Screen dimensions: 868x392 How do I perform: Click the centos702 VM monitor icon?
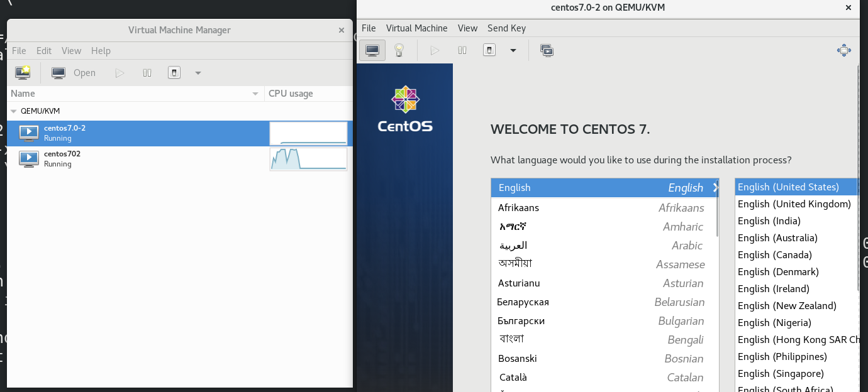(x=29, y=159)
